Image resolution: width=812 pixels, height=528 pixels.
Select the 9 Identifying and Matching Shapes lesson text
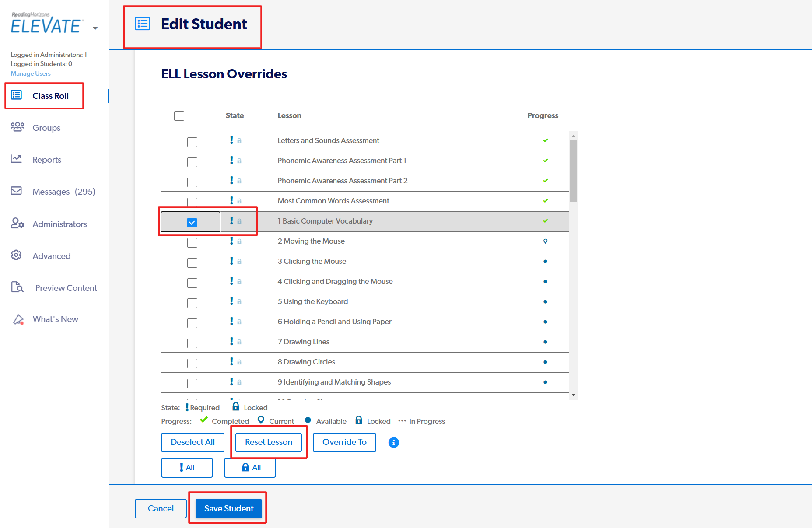click(x=334, y=382)
